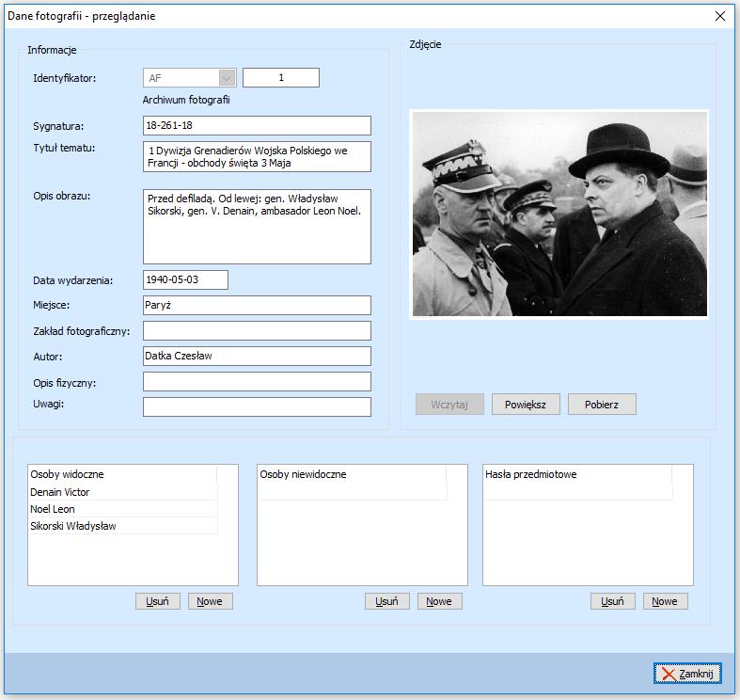Image resolution: width=740 pixels, height=700 pixels.
Task: Select Sikorski Władysław in the list
Action: (123, 526)
